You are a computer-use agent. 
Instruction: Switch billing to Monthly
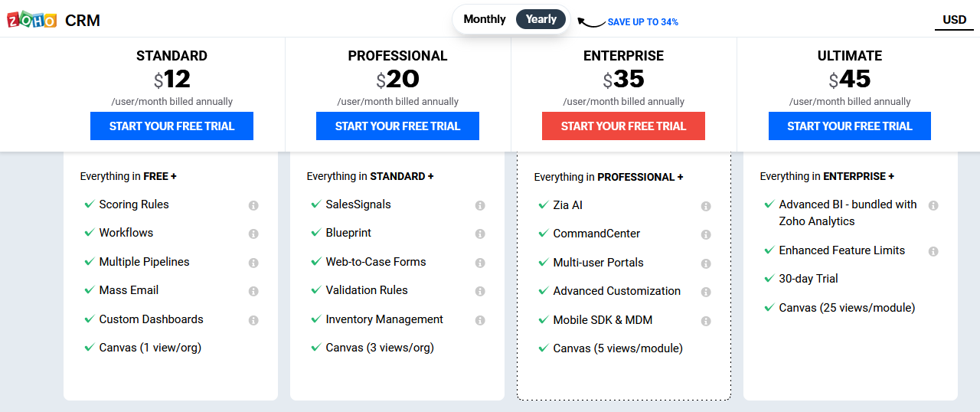pos(485,19)
